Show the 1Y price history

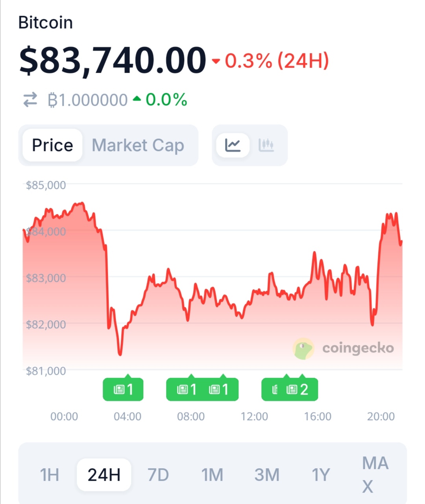(x=321, y=474)
